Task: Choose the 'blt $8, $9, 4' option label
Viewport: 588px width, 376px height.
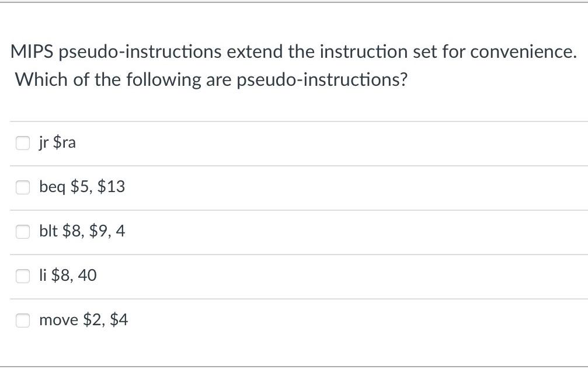Action: (82, 231)
